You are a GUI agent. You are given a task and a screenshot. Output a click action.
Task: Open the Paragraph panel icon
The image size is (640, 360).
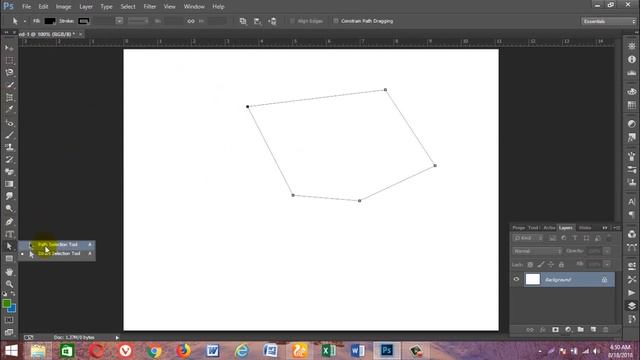[631, 214]
